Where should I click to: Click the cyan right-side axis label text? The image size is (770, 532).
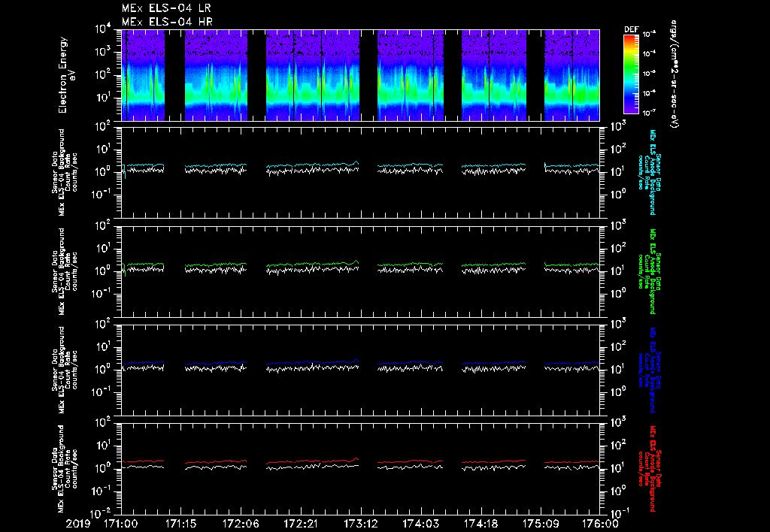649,172
